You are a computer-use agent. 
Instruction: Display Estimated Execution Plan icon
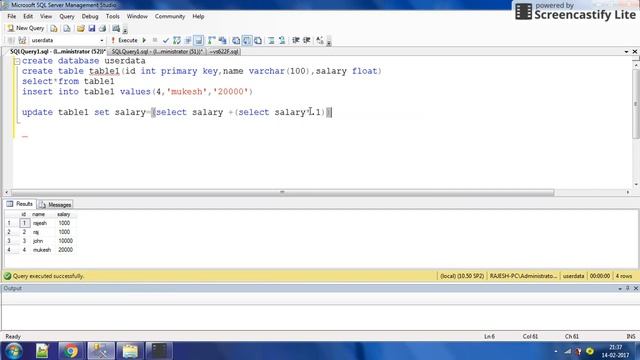click(x=177, y=40)
